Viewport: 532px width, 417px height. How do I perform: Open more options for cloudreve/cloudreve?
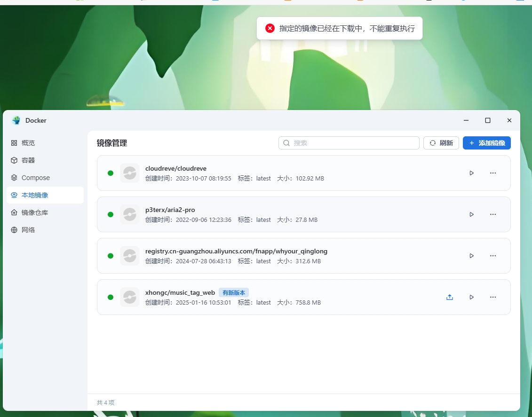(x=493, y=173)
